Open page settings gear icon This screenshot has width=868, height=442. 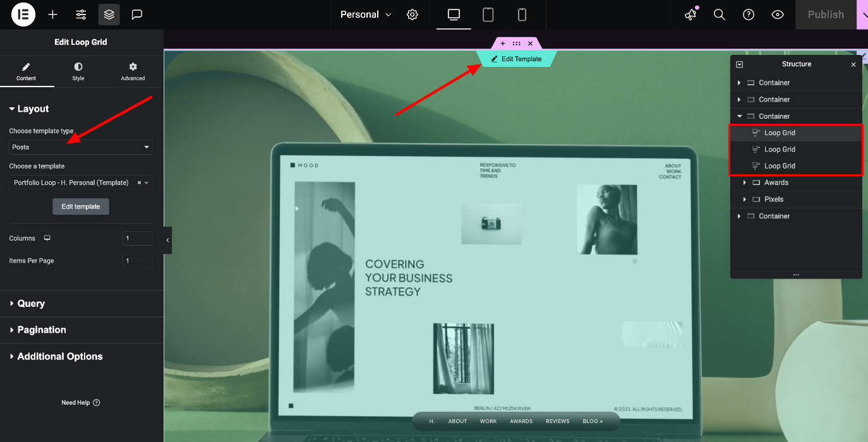(x=413, y=15)
